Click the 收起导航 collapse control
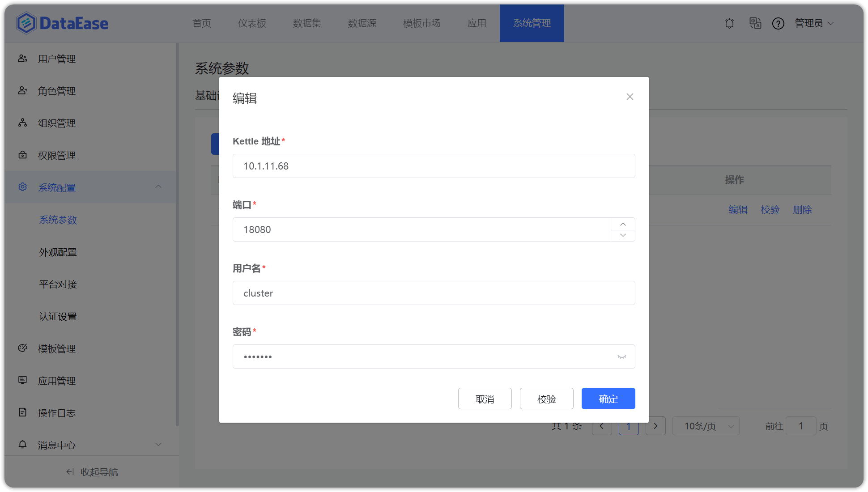868x492 pixels. coord(91,471)
